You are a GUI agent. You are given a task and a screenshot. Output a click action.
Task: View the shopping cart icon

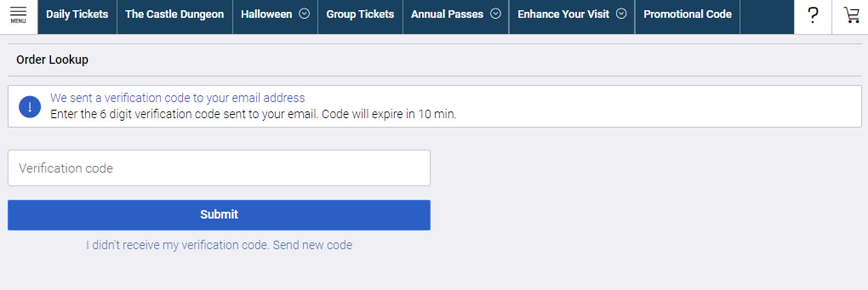pos(851,15)
